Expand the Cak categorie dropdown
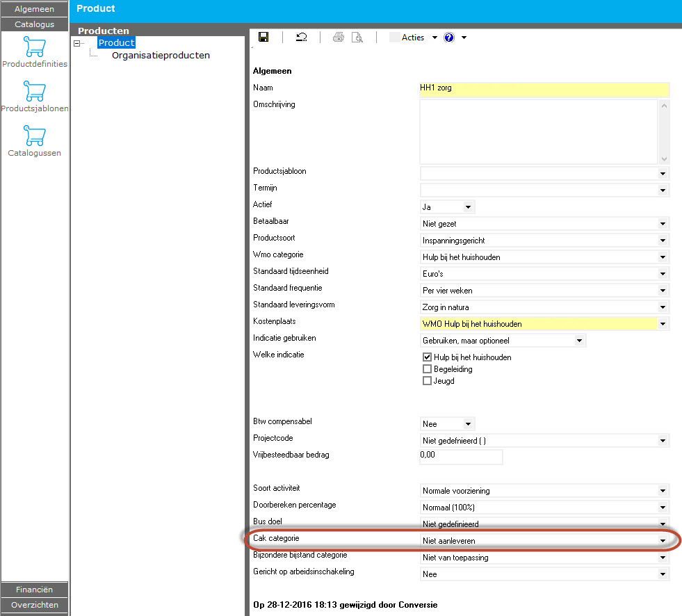Viewport: 682px width, 616px height. (x=663, y=541)
